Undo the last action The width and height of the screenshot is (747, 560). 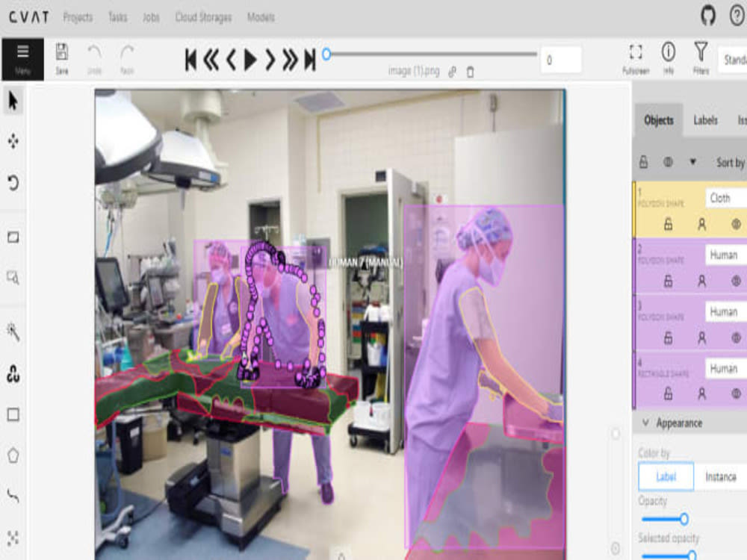[94, 58]
